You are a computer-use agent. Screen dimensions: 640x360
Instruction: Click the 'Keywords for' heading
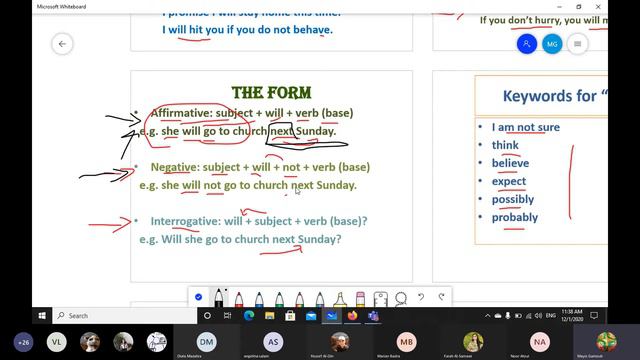pos(554,96)
